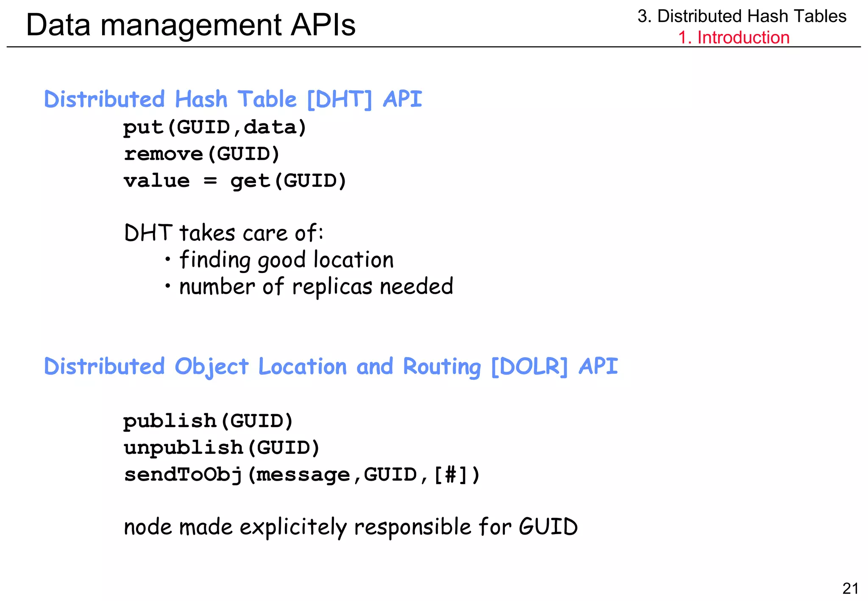868x601 pixels.
Task: Click the 'Distributed Object Location and Routing [DOLR] API' heading
Action: tap(331, 367)
